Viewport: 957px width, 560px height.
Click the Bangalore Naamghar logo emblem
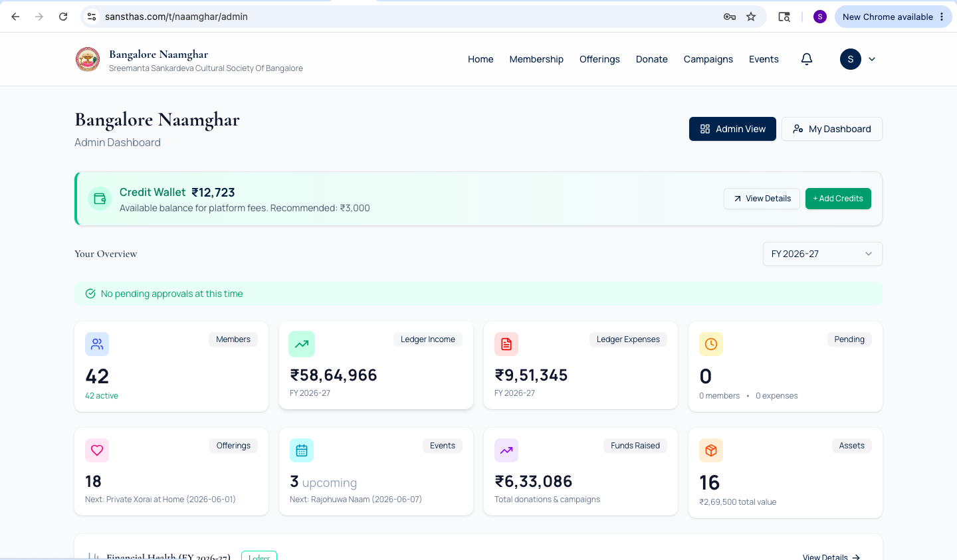88,59
